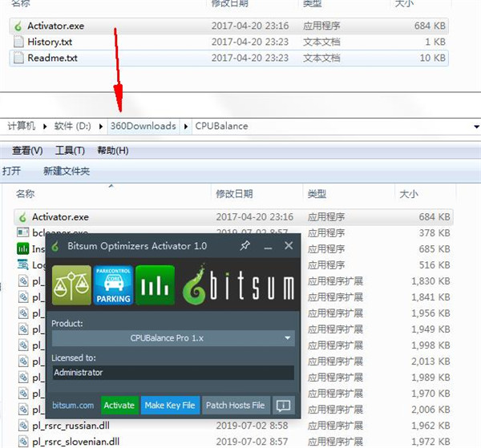Open the 工具(T) menu
The height and width of the screenshot is (448, 481).
pos(70,151)
